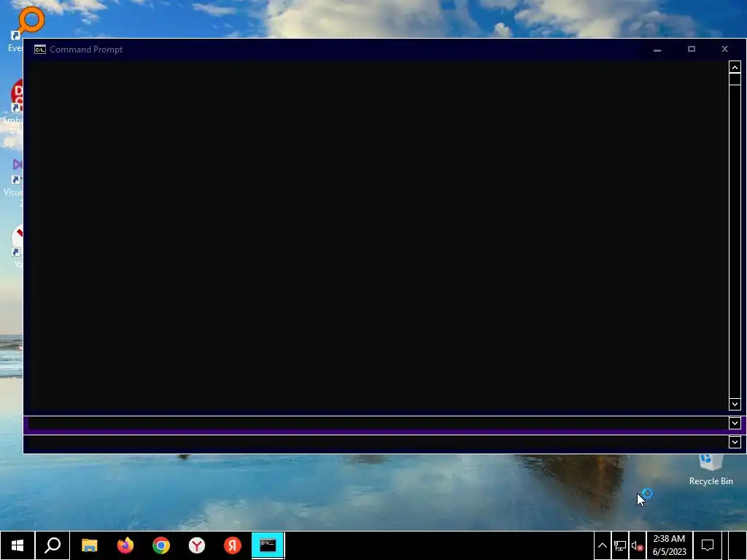The height and width of the screenshot is (560, 747).
Task: Show hidden system tray icons
Action: tap(602, 545)
